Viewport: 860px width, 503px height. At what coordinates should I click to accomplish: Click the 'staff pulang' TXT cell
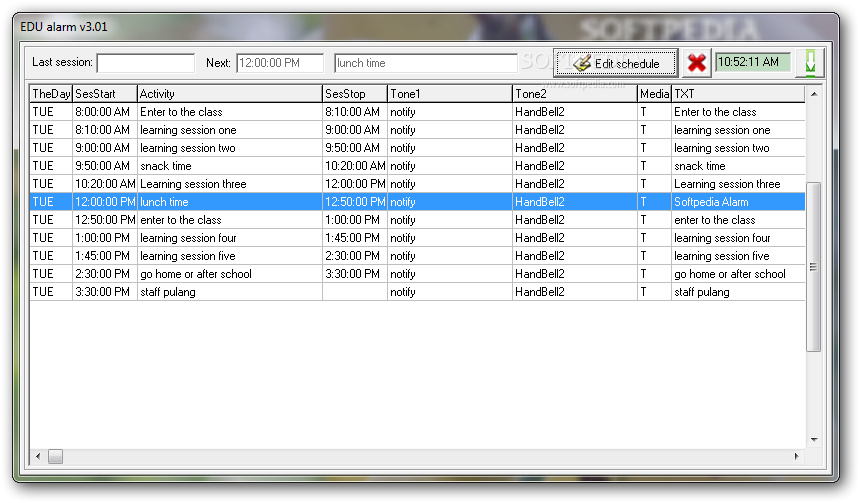pos(738,292)
